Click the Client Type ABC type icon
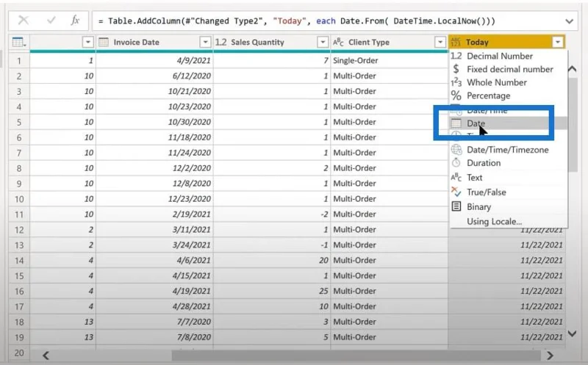 [x=338, y=43]
